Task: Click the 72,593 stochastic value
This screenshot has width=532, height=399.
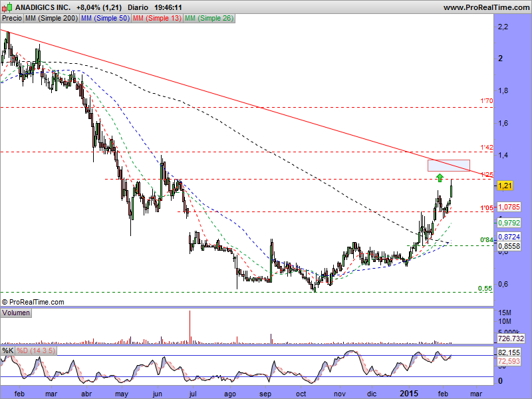Action: click(x=509, y=361)
